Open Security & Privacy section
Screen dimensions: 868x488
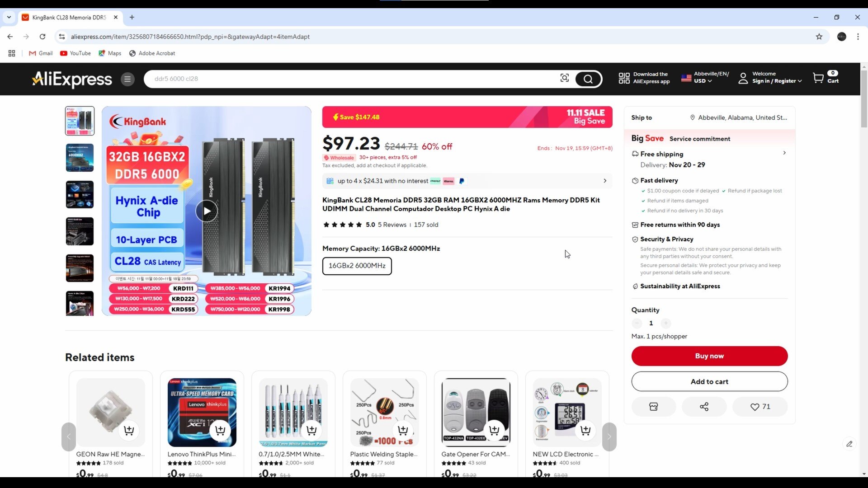(x=666, y=239)
